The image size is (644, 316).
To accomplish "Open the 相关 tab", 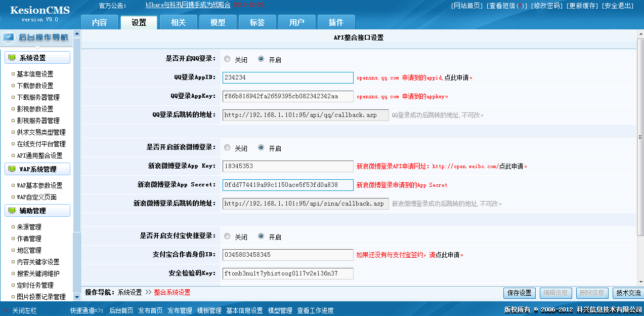I will click(x=178, y=22).
